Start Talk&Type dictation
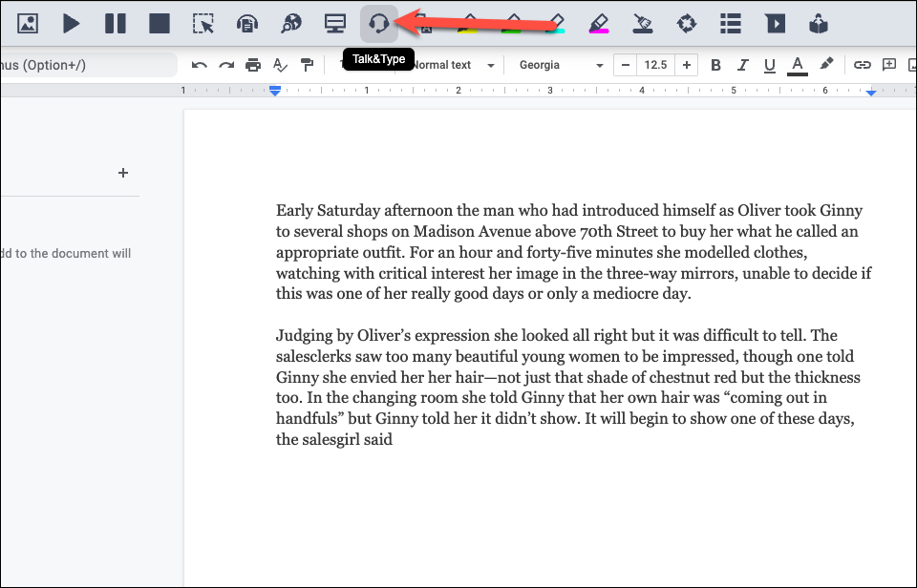917x588 pixels. point(379,24)
